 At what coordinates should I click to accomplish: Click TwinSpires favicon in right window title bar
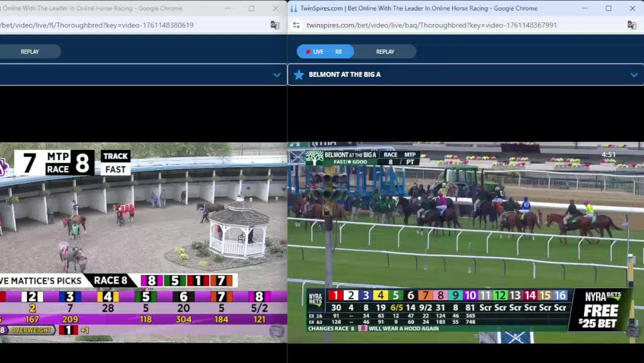pos(294,8)
